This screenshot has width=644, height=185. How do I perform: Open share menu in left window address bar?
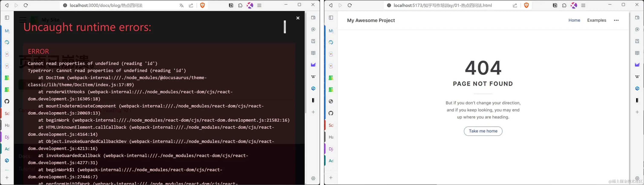[191, 6]
